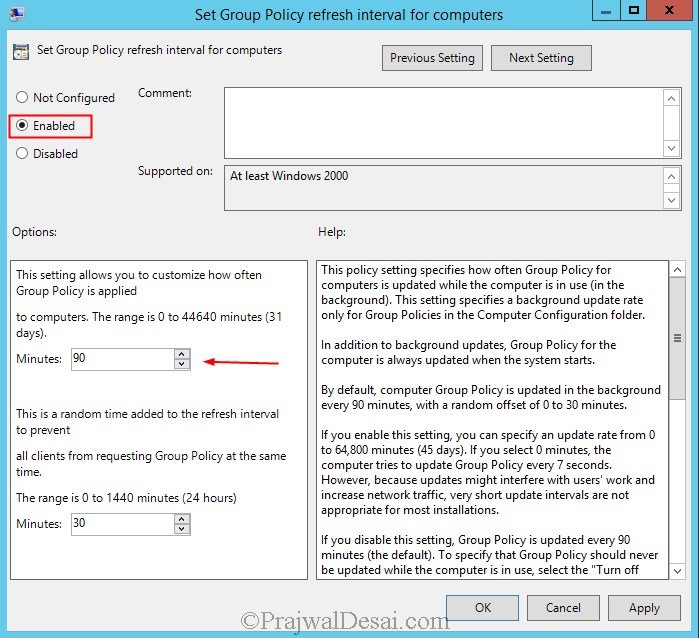Image resolution: width=699 pixels, height=638 pixels.
Task: Decrease refresh interval minutes with down arrow
Action: tap(182, 364)
